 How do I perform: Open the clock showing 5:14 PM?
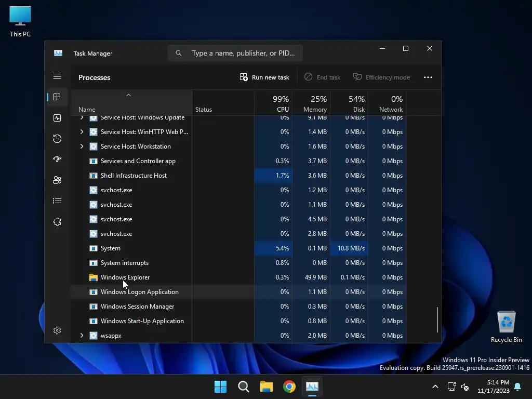[494, 387]
